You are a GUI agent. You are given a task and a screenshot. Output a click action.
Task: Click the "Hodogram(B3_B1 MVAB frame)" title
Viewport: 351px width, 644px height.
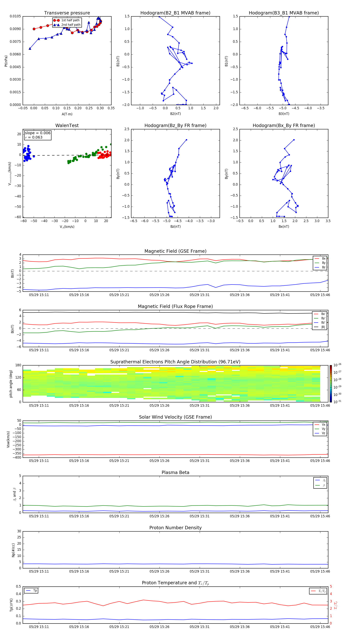click(x=284, y=13)
